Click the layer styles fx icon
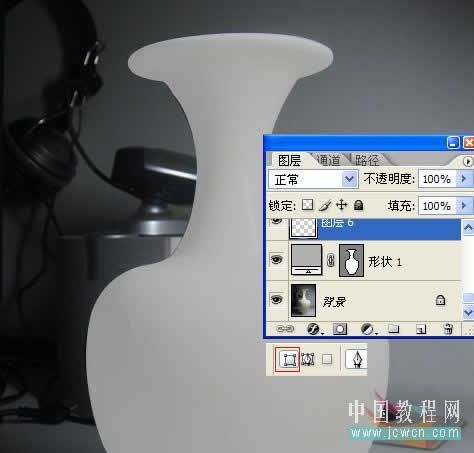This screenshot has height=453, width=474. (x=313, y=329)
